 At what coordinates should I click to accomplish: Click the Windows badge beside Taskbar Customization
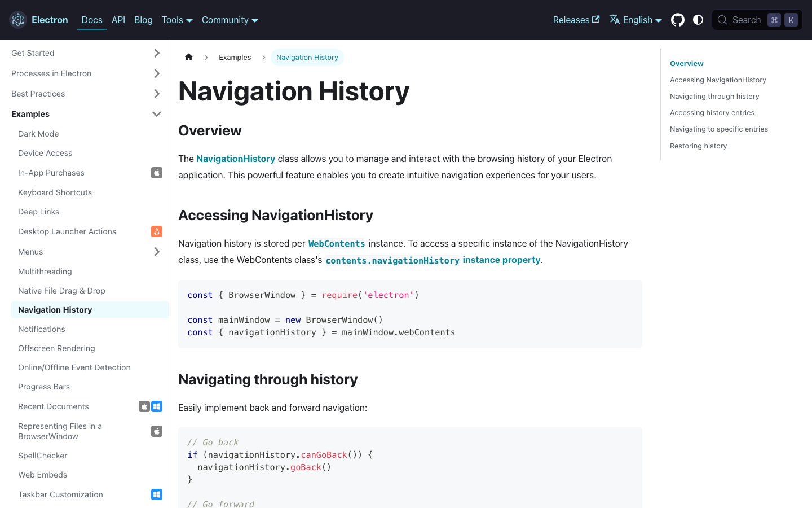(x=157, y=494)
